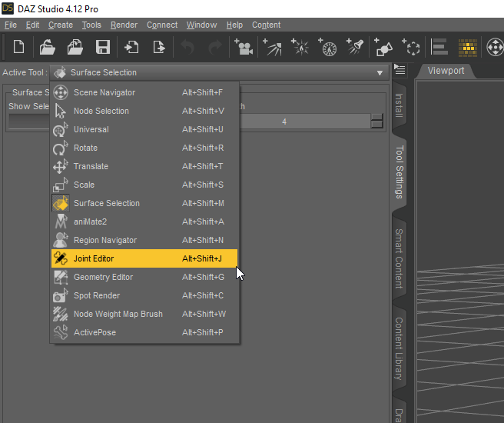Click the Export toolbar icon

tap(159, 47)
